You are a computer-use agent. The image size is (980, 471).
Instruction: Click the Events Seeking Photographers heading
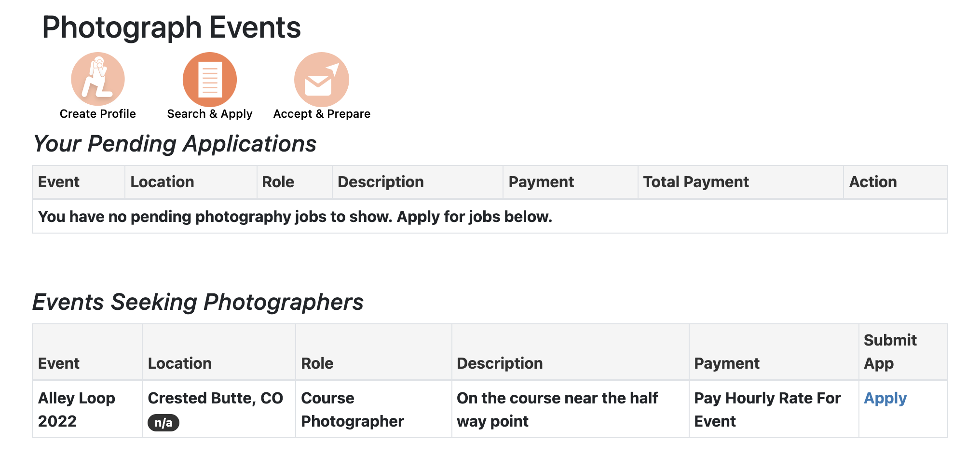198,302
